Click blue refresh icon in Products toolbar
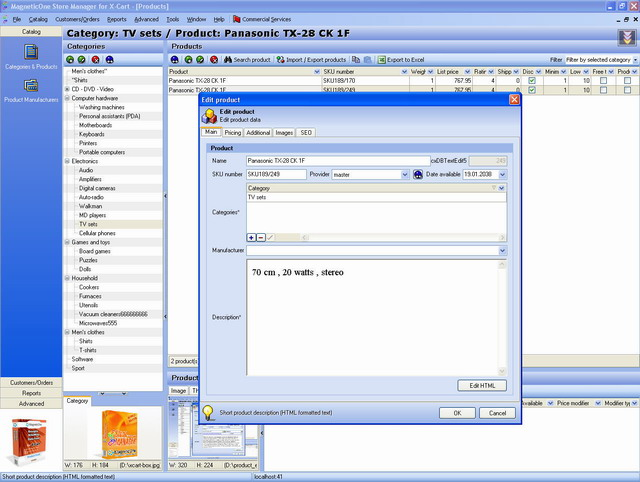Image resolution: width=640 pixels, height=482 pixels. tap(175, 60)
